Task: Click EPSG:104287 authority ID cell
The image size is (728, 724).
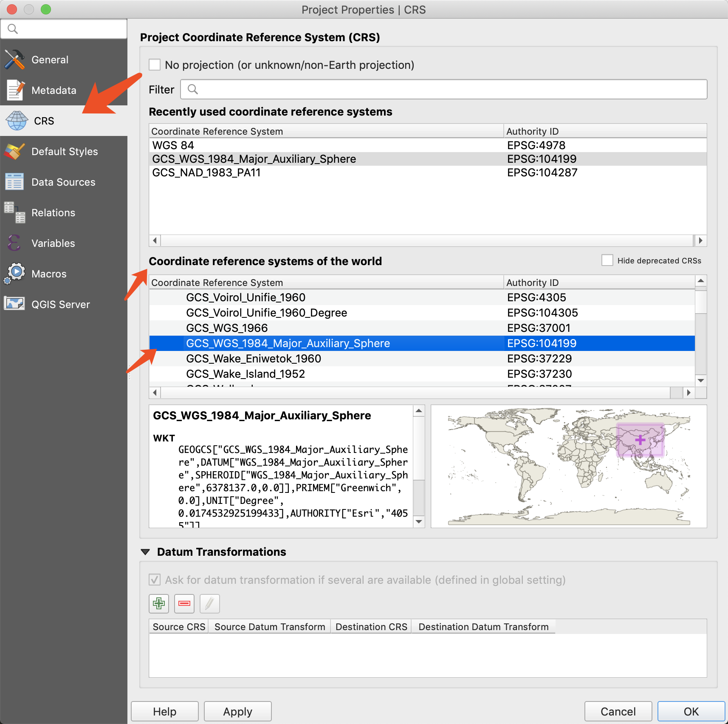Action: point(542,173)
